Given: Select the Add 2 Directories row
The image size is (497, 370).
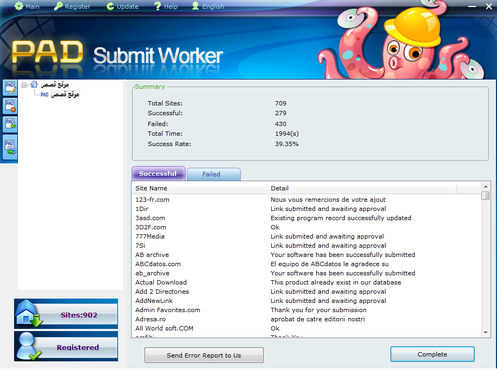Looking at the screenshot, I should click(307, 292).
